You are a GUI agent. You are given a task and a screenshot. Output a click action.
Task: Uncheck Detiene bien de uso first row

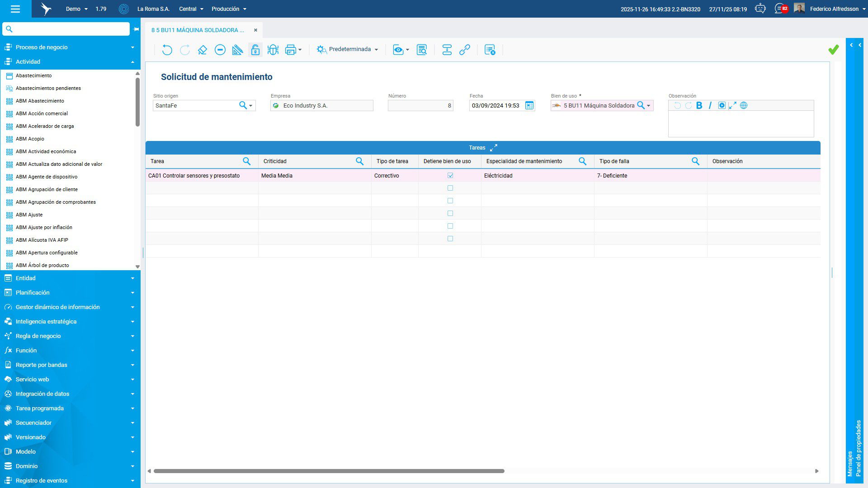450,175
